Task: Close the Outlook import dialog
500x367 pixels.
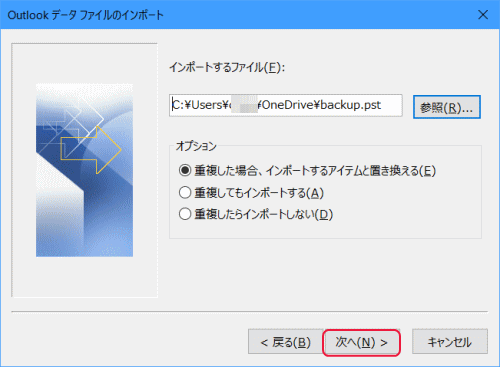Action: [x=483, y=15]
